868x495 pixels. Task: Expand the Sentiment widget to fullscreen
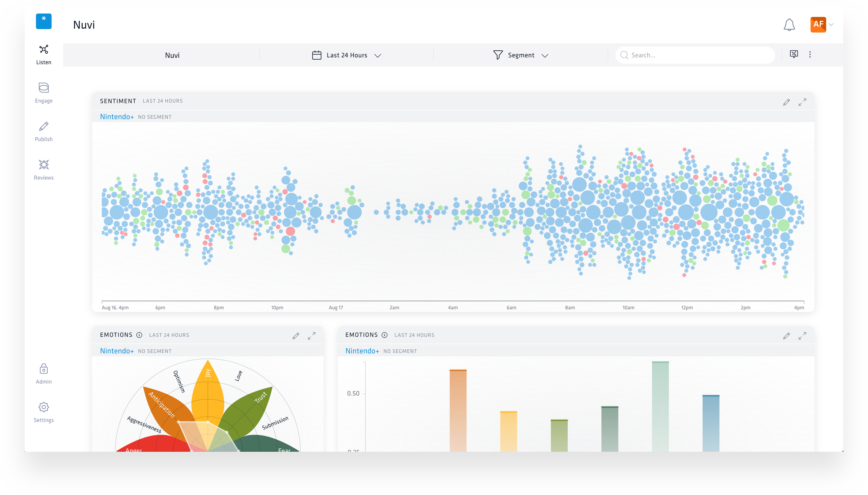[x=802, y=102]
